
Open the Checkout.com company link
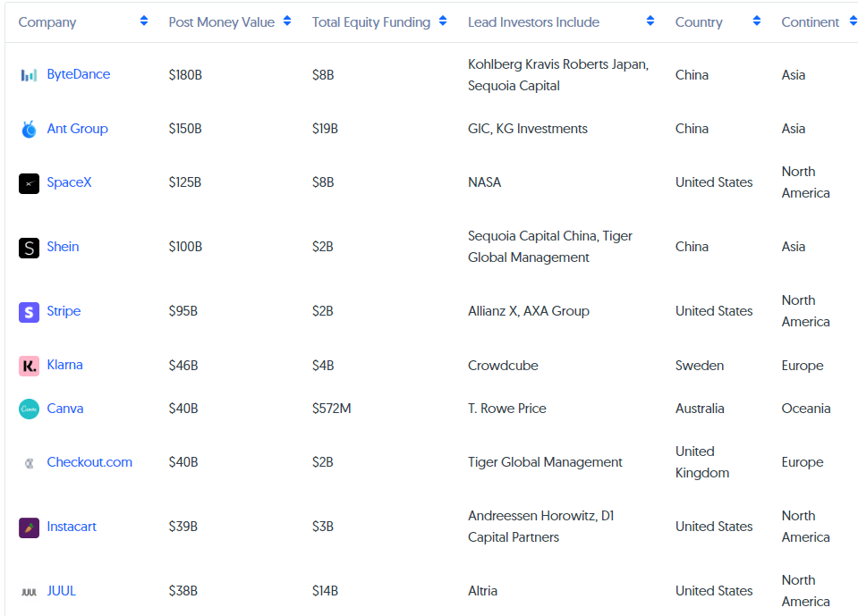(89, 462)
